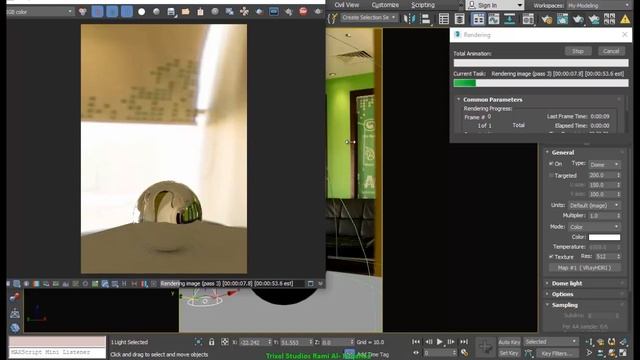Click the white Color swatch
This screenshot has width=640, height=360.
pyautogui.click(x=604, y=237)
